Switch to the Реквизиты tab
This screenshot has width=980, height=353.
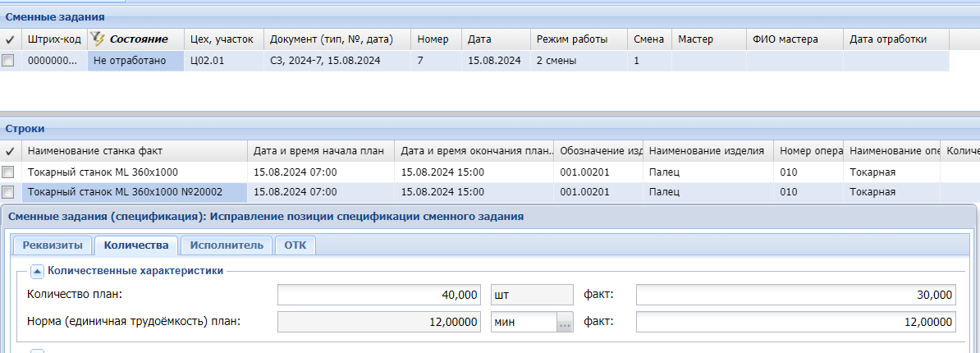click(52, 245)
